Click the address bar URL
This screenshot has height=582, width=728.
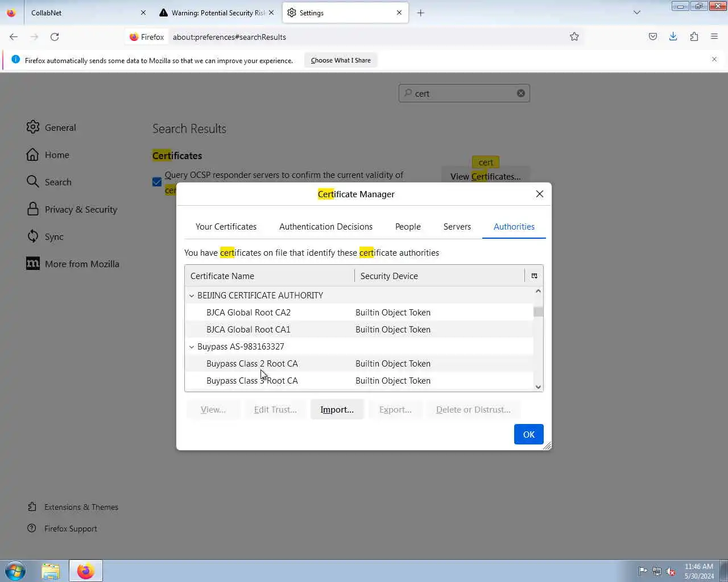(x=229, y=37)
